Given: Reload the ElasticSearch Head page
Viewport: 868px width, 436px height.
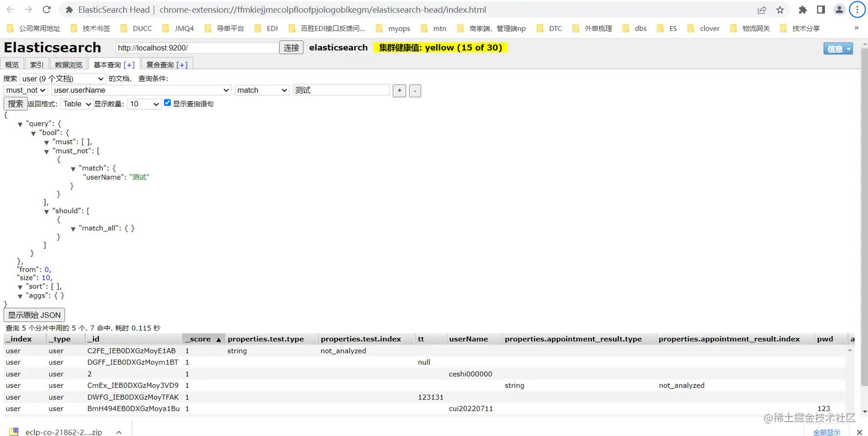Looking at the screenshot, I should [47, 10].
